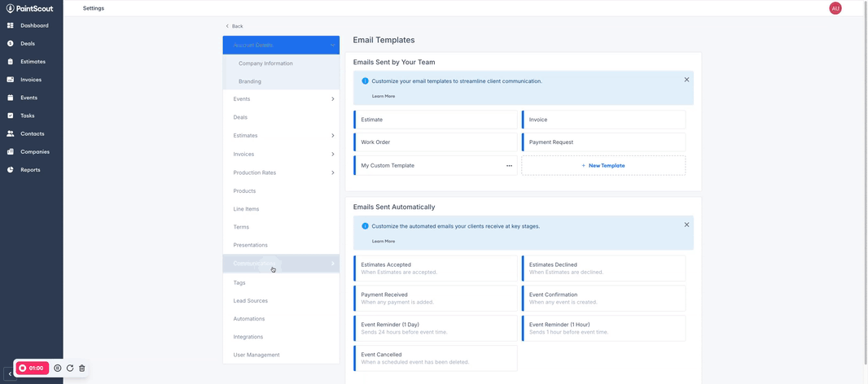Open Branding settings
The height and width of the screenshot is (384, 868).
tap(281, 81)
